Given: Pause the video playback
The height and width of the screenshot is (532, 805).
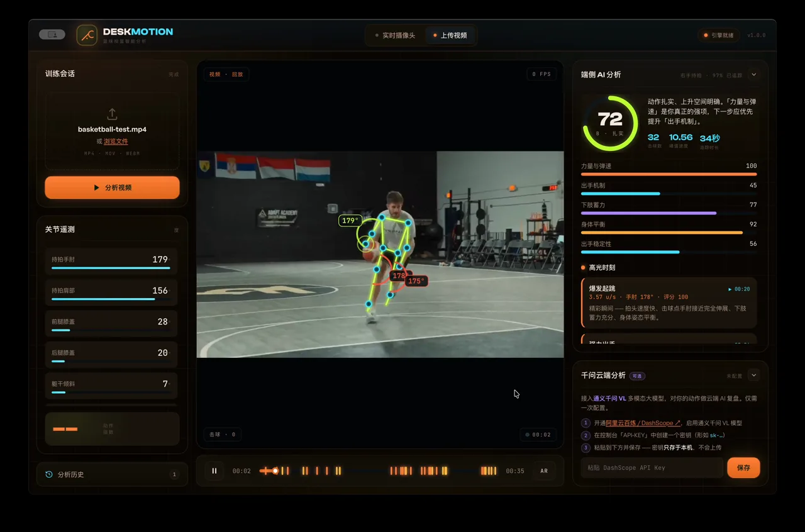Looking at the screenshot, I should 214,471.
